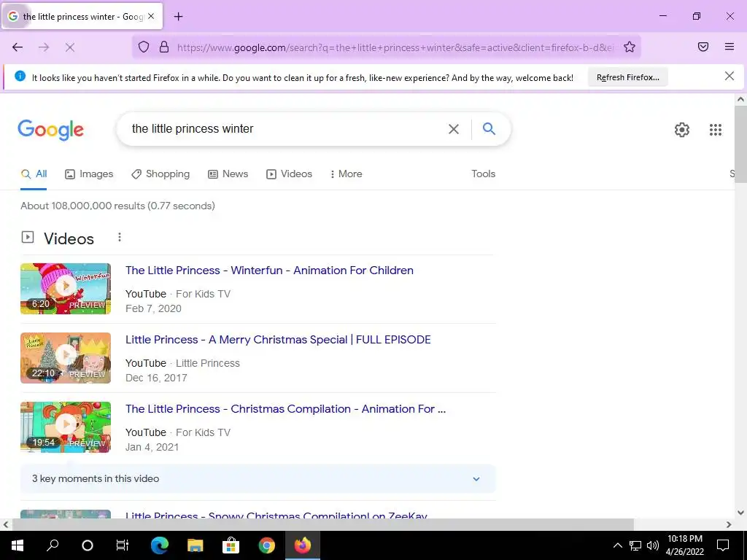Save page to Pocket
The image size is (747, 560).
coord(703,47)
